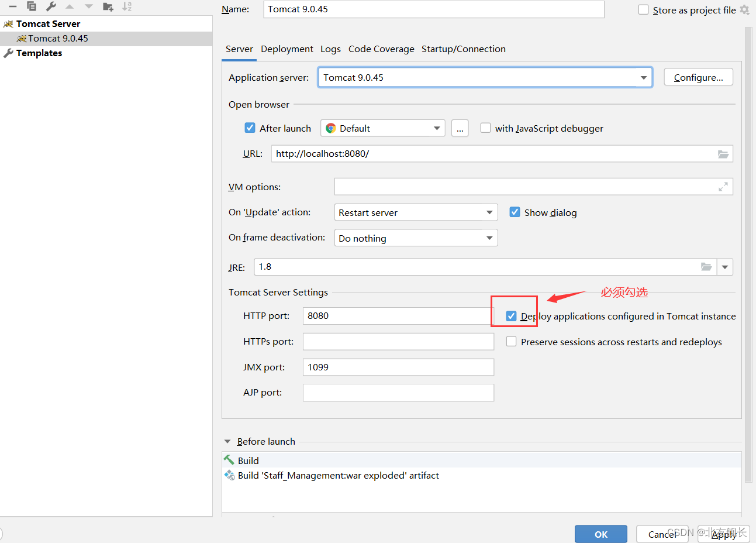Click the copy configuration icon
Image resolution: width=756 pixels, height=543 pixels.
click(32, 6)
